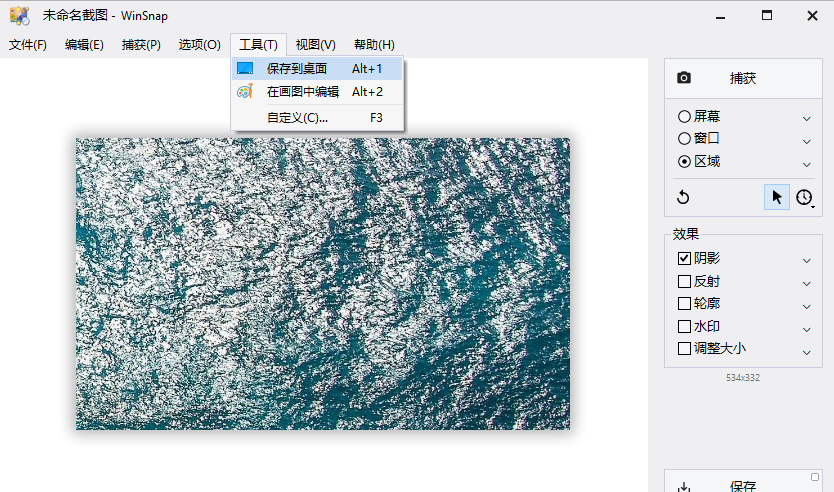Screen dimensions: 834x492
Task: Click the 保存 button
Action: tap(743, 481)
